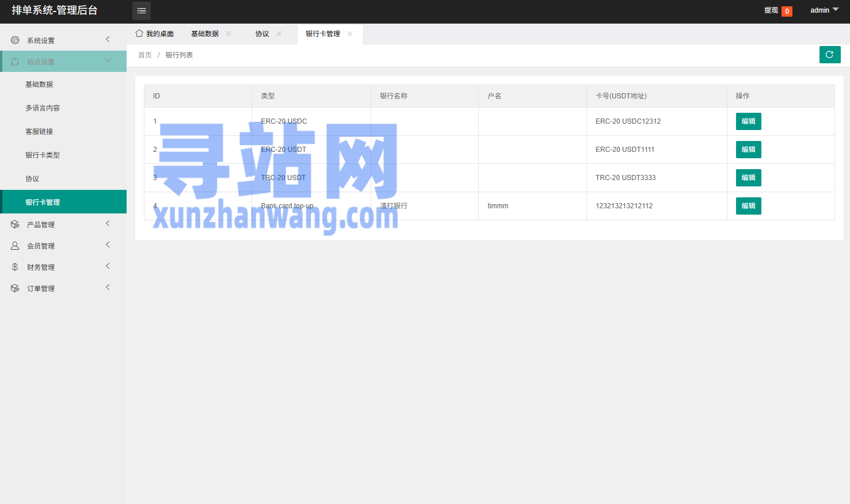Click the 首页 breadcrumb link
Screen dimensions: 850x504
click(x=145, y=55)
